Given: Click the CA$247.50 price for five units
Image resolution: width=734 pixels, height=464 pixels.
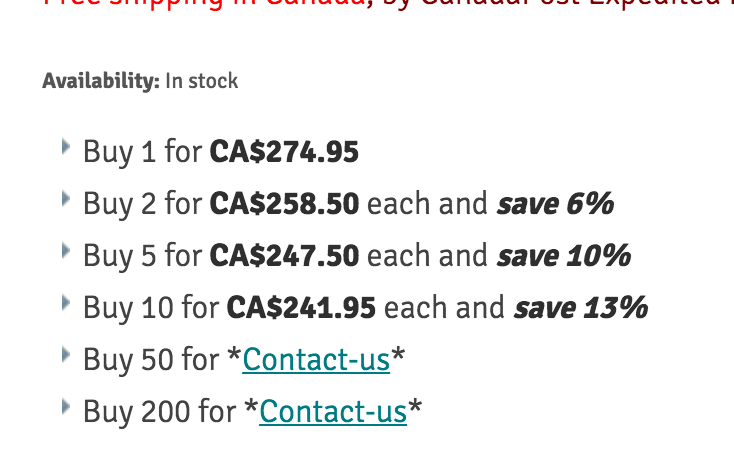Looking at the screenshot, I should pos(284,256).
